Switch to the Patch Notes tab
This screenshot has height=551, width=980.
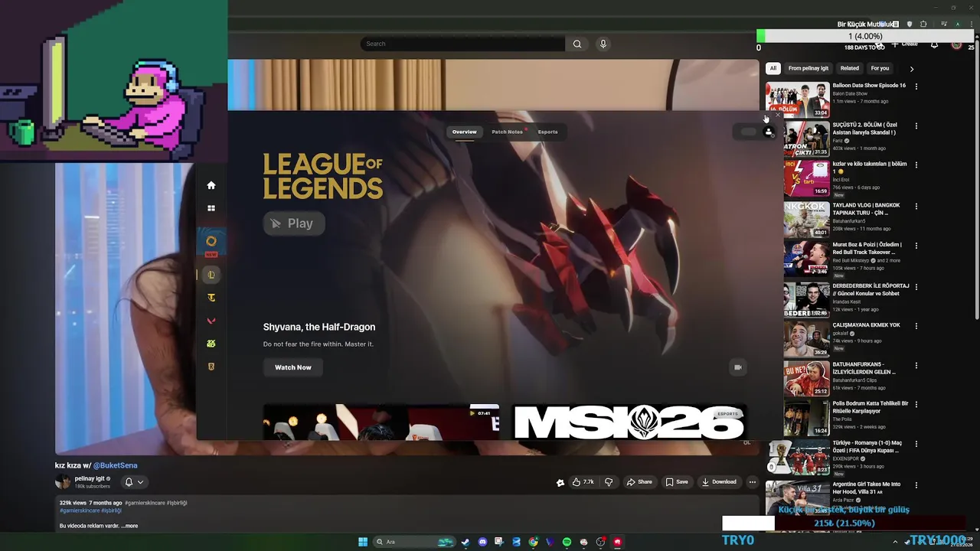(507, 132)
